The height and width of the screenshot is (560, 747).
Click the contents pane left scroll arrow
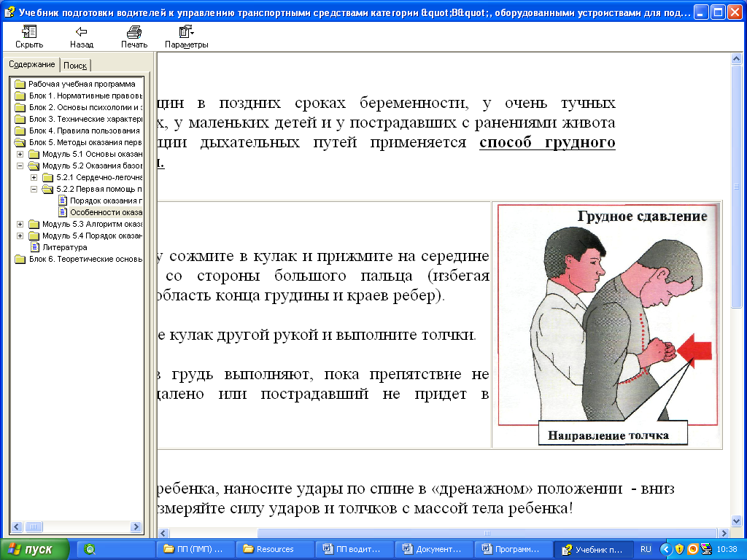coord(17,526)
